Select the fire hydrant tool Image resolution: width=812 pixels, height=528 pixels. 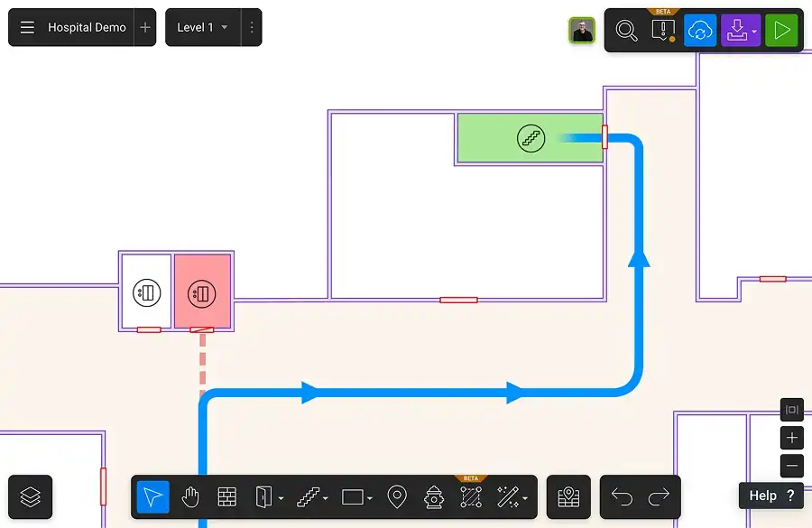(x=434, y=496)
